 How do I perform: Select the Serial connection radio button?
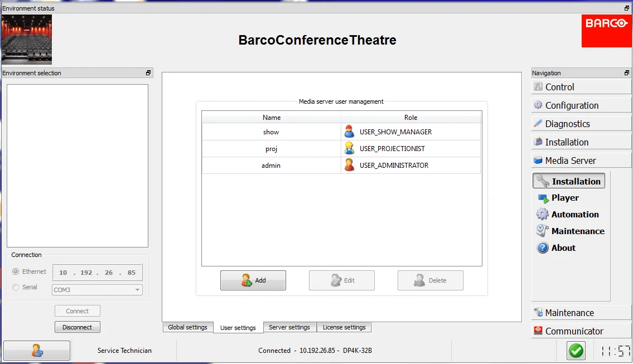(16, 288)
